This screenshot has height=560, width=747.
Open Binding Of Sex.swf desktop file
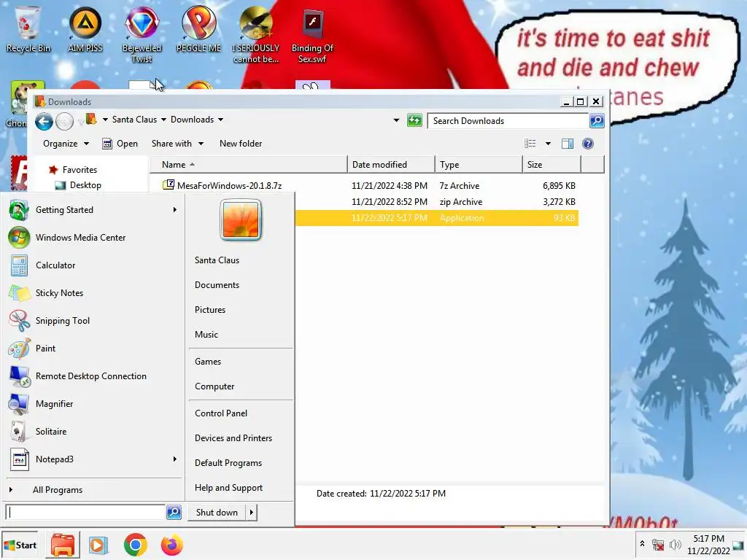point(312,35)
